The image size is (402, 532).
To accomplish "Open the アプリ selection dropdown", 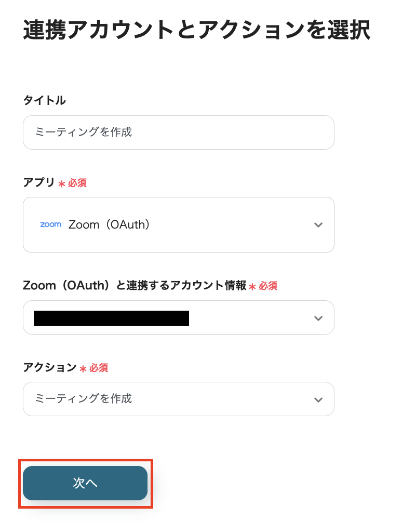I will tap(178, 224).
